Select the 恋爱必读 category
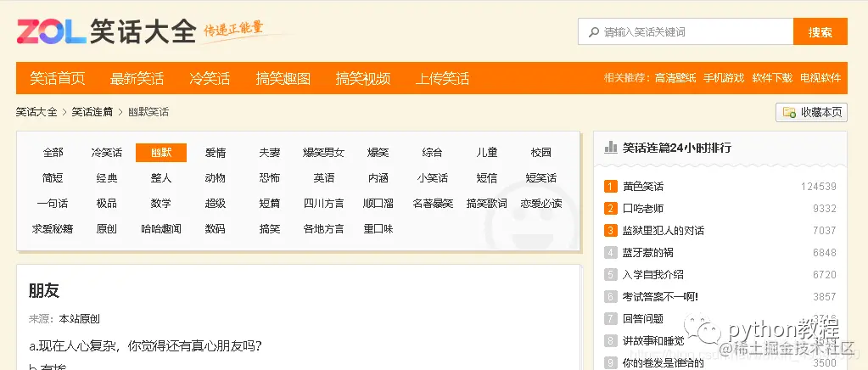Viewport: 868px width, 370px height. (x=540, y=204)
